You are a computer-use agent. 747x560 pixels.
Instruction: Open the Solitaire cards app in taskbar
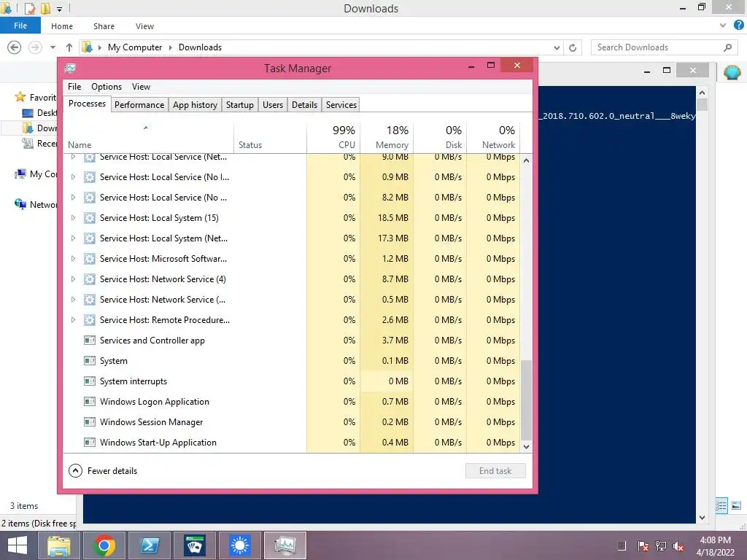click(x=194, y=545)
